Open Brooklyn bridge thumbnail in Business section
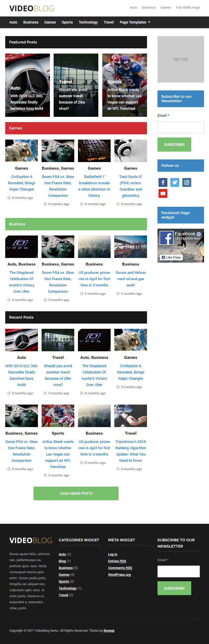Image resolution: width=209 pixels, height=644 pixels. pyautogui.click(x=131, y=247)
